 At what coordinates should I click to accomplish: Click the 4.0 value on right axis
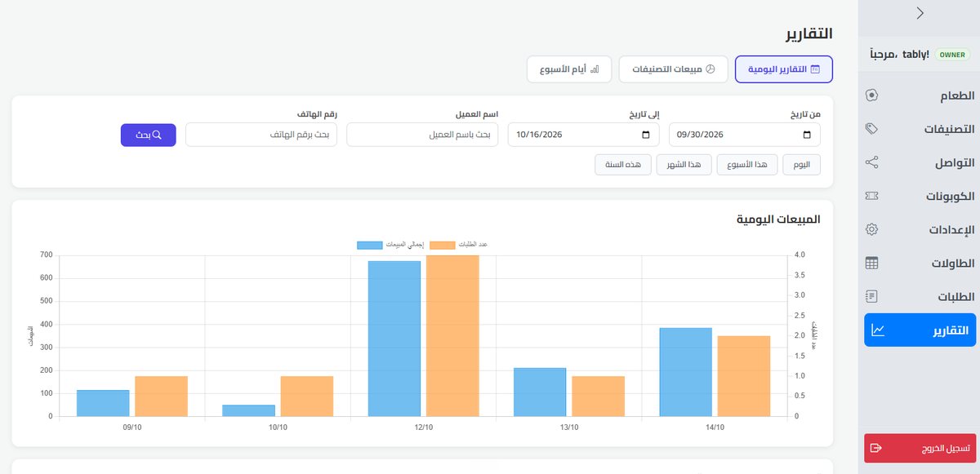coord(800,255)
